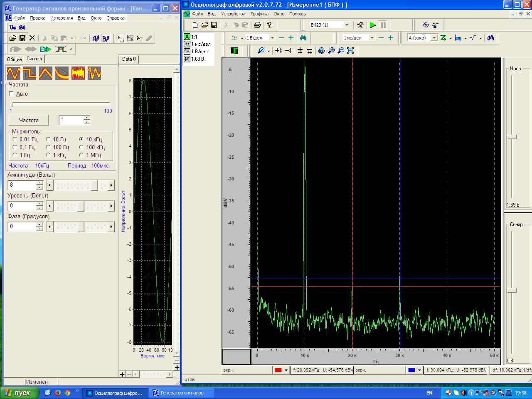Open the 1 мс/дел time base dropdown

(372, 38)
